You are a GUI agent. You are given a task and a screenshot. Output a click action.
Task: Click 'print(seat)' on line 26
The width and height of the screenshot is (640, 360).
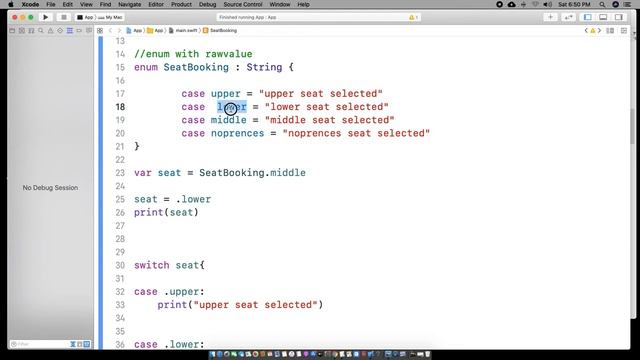click(166, 212)
